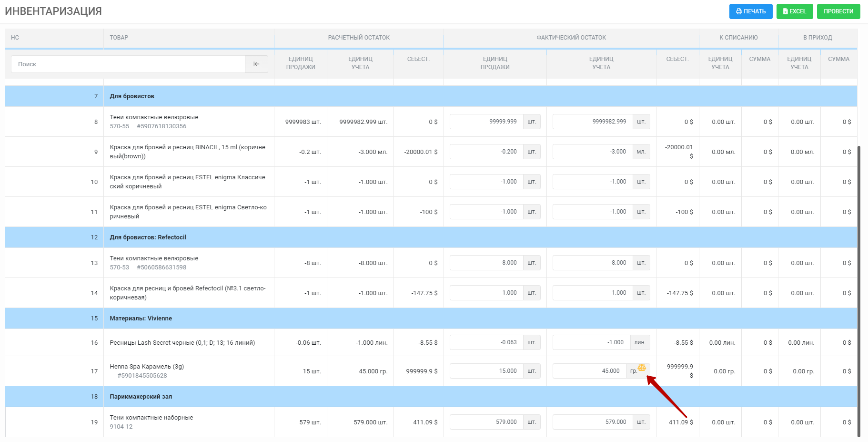
Task: Click barcode #5901845505628
Action: [x=142, y=376]
